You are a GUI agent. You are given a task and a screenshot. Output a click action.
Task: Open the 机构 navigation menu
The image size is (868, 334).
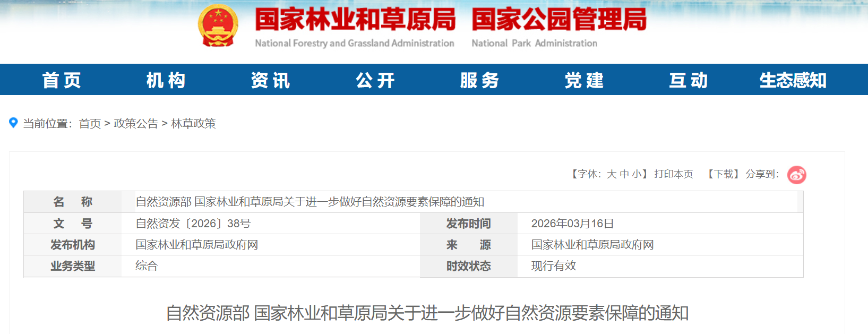(x=166, y=80)
